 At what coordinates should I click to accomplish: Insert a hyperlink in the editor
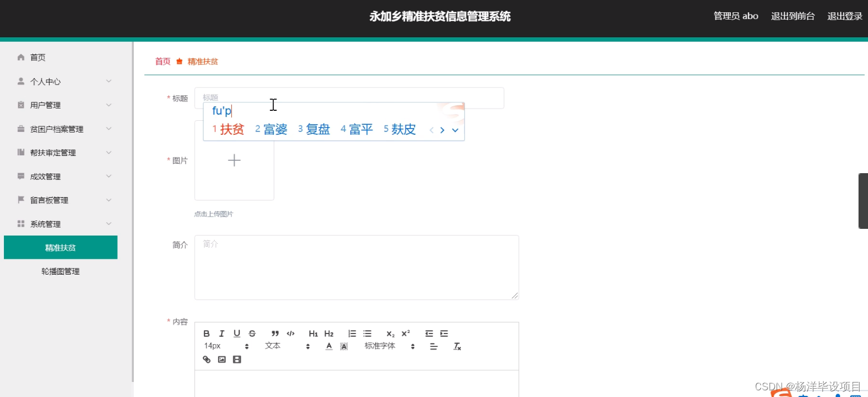coord(207,360)
